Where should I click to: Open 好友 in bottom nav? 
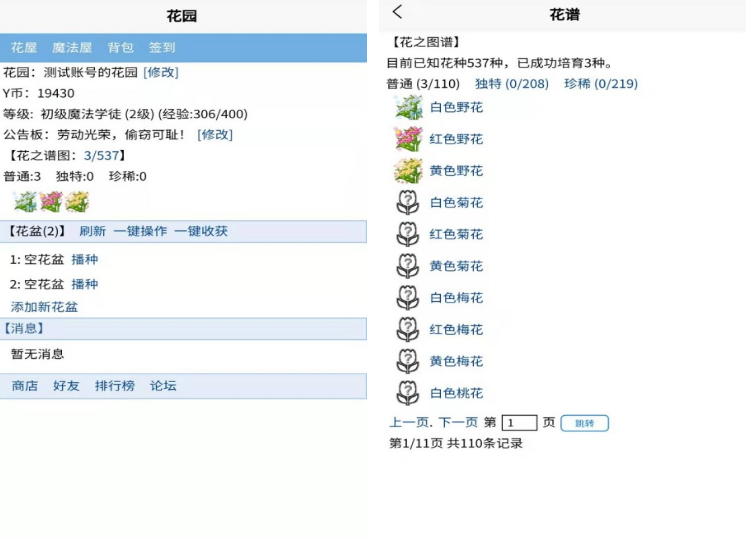coord(66,386)
